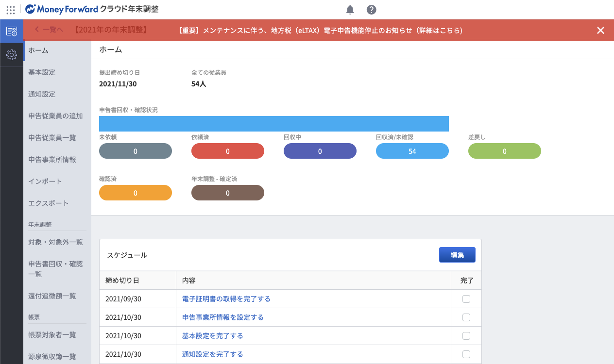Viewport: 614px width, 364px height.
Task: Go back using the 一覧へ arrow
Action: click(49, 30)
